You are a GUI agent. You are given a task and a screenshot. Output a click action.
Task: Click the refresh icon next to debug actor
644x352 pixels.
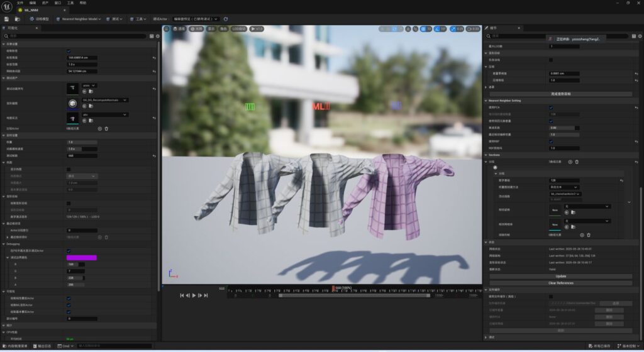tap(226, 19)
